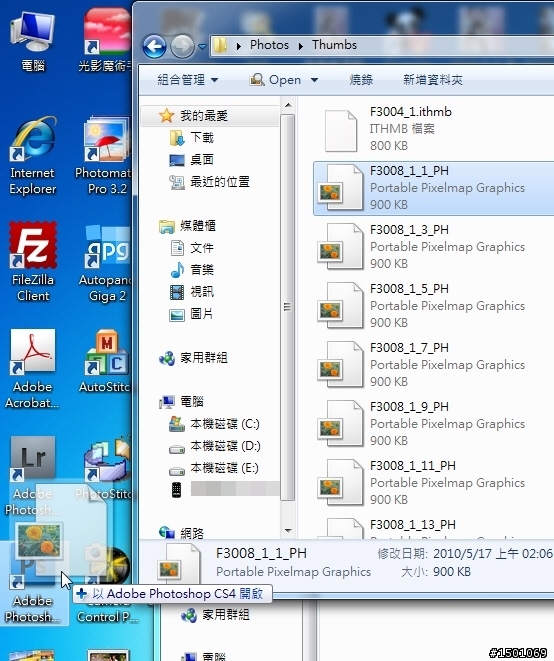The height and width of the screenshot is (661, 554).
Task: Select file F3008_1_7_PH
Action: 433,365
